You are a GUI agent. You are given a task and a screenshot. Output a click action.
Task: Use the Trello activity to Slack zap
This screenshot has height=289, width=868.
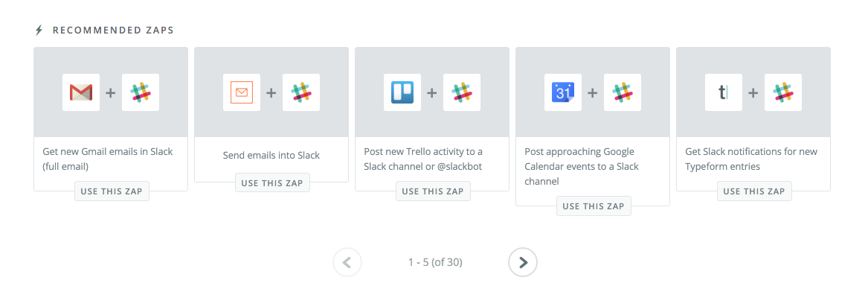[x=433, y=191]
